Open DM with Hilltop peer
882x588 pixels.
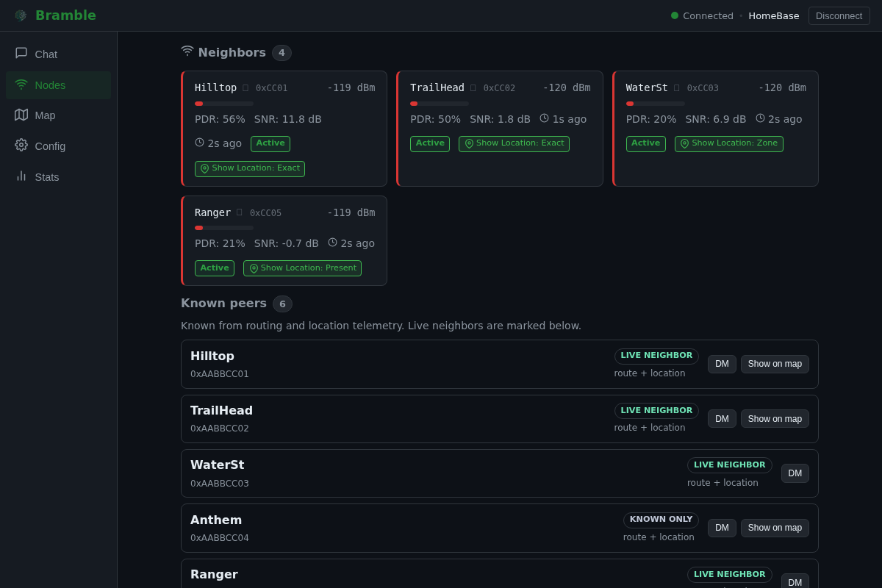tap(722, 364)
